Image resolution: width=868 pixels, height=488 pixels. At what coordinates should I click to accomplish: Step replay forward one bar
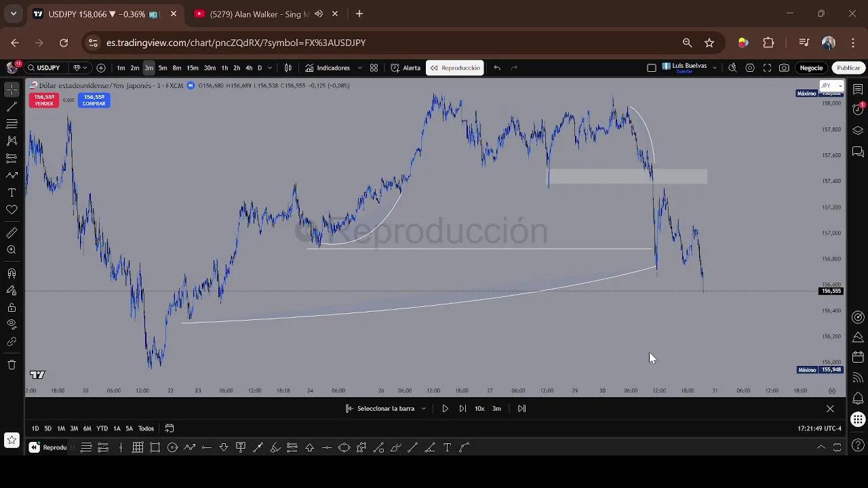(462, 409)
